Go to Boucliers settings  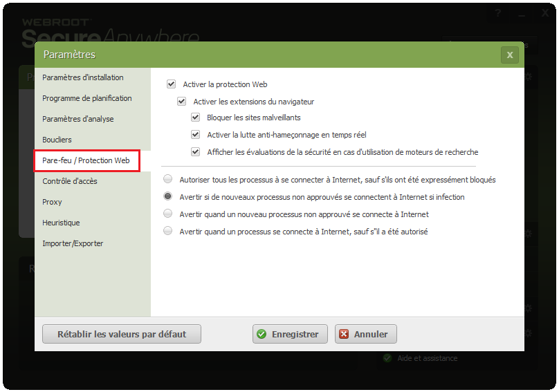point(57,140)
